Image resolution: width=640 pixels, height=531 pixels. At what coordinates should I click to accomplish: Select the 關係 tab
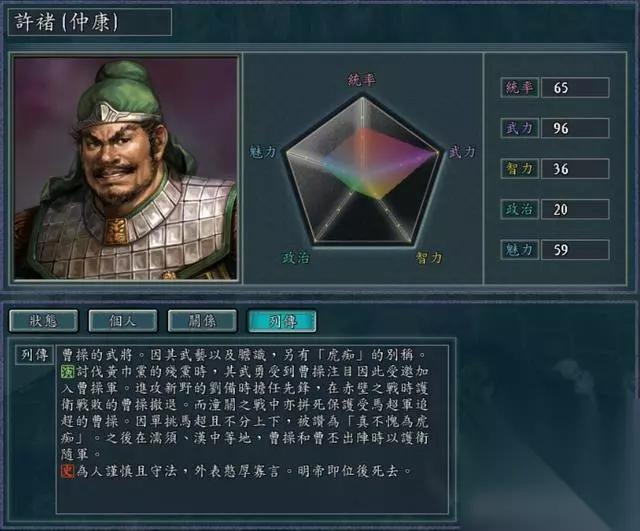[202, 321]
